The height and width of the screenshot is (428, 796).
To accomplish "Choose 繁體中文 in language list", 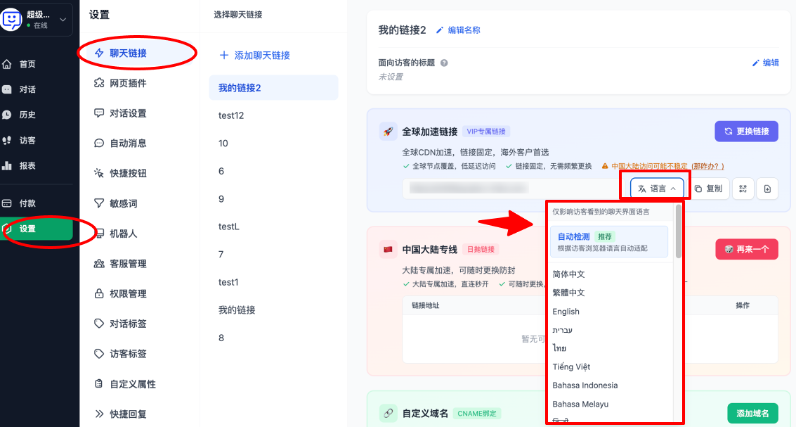I will pyautogui.click(x=569, y=292).
